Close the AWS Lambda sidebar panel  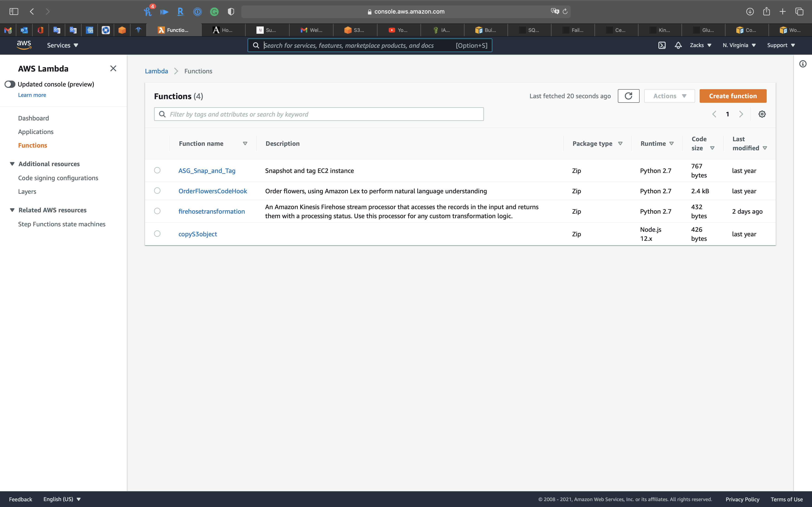pos(113,68)
